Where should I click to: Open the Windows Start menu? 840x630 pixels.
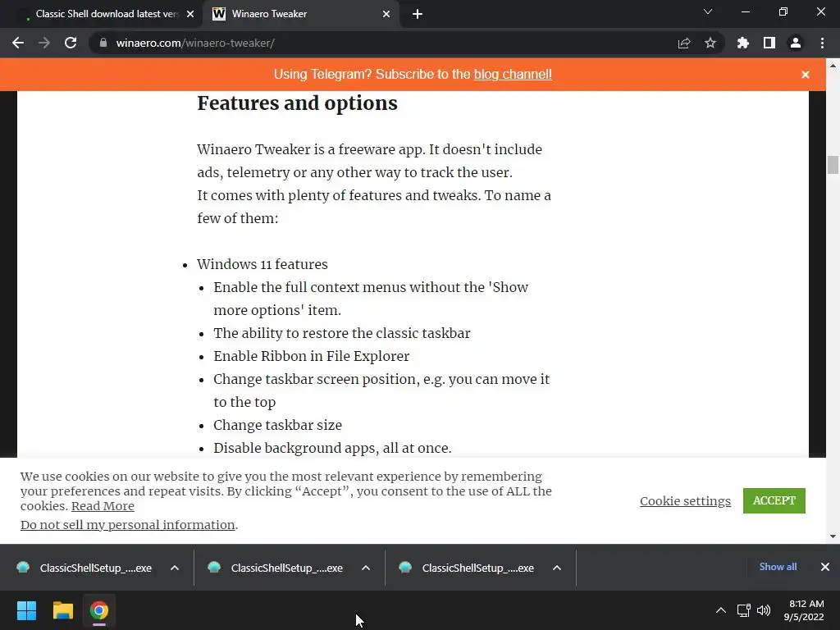pyautogui.click(x=26, y=610)
